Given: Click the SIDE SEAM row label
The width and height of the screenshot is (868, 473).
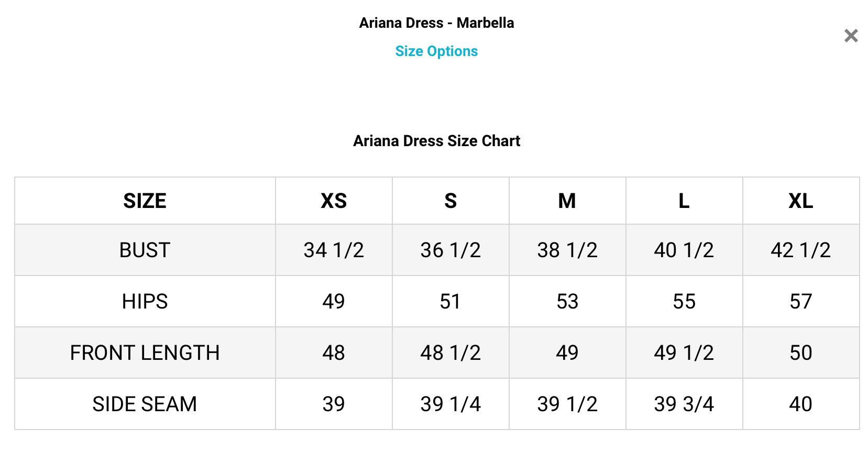Looking at the screenshot, I should click(145, 404).
